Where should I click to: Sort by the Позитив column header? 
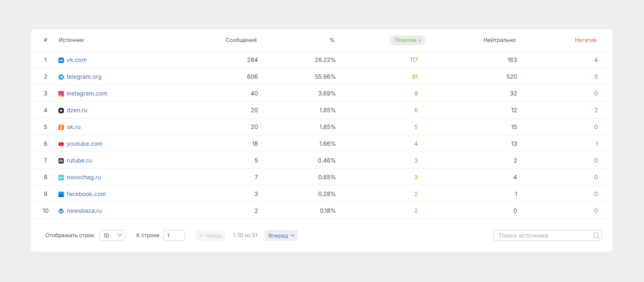coord(407,40)
